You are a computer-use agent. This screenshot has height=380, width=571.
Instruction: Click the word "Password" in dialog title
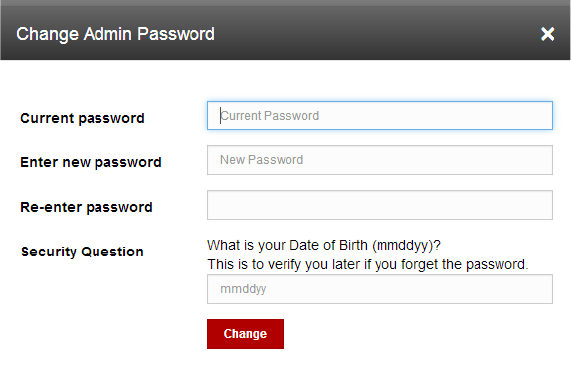[176, 34]
